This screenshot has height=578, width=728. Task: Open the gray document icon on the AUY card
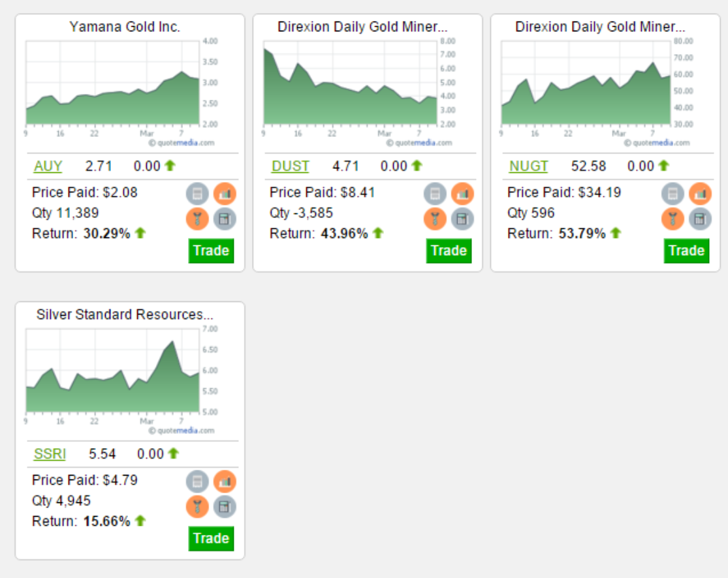tap(197, 194)
